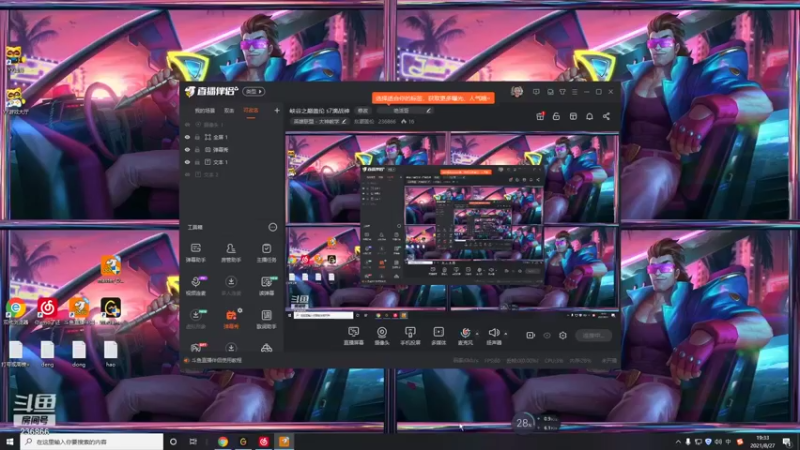
Task: Open the 房管助手 tool
Action: click(x=231, y=253)
